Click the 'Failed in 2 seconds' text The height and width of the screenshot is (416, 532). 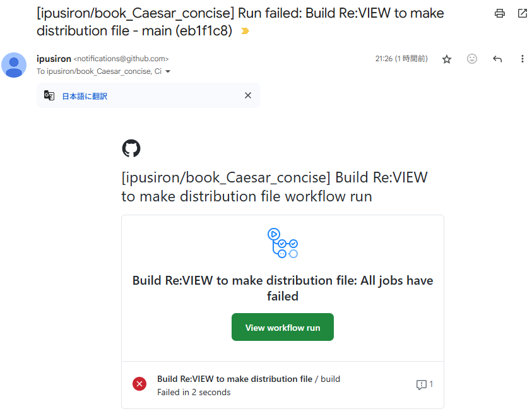click(194, 392)
